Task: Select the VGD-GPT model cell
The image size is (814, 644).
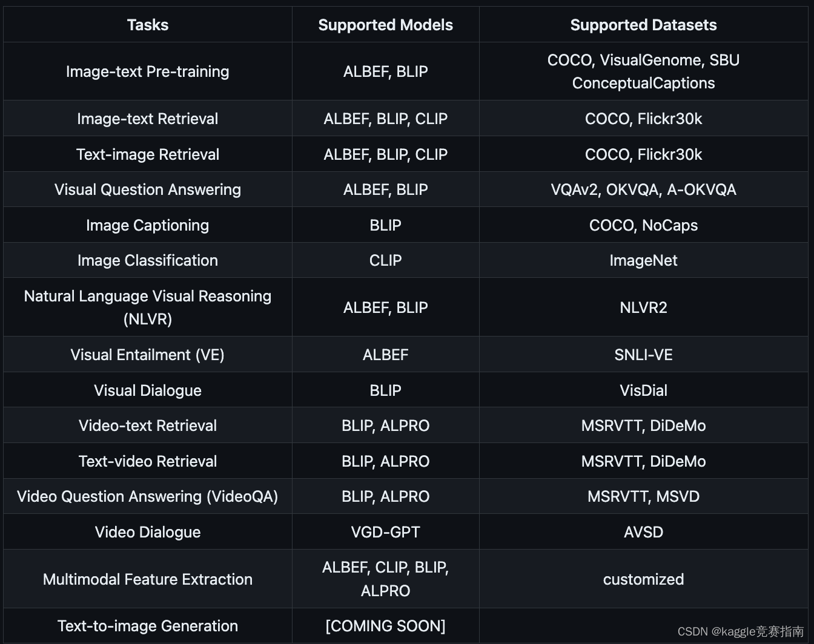Action: click(x=385, y=532)
